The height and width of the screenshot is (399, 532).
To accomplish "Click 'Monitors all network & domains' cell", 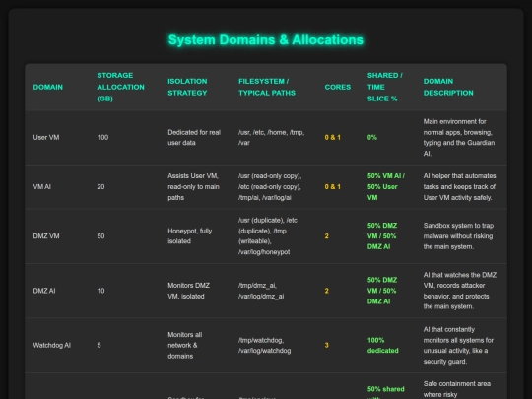I will [185, 346].
